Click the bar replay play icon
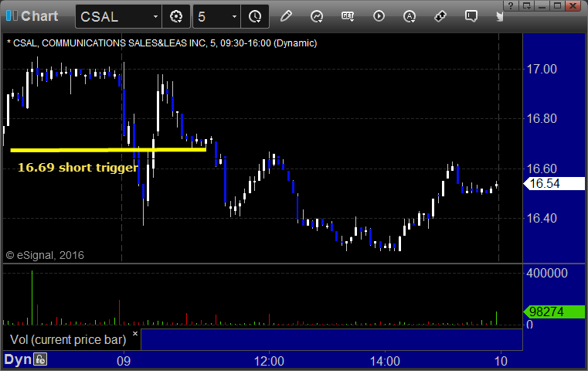Image resolution: width=588 pixels, height=371 pixels. click(379, 16)
